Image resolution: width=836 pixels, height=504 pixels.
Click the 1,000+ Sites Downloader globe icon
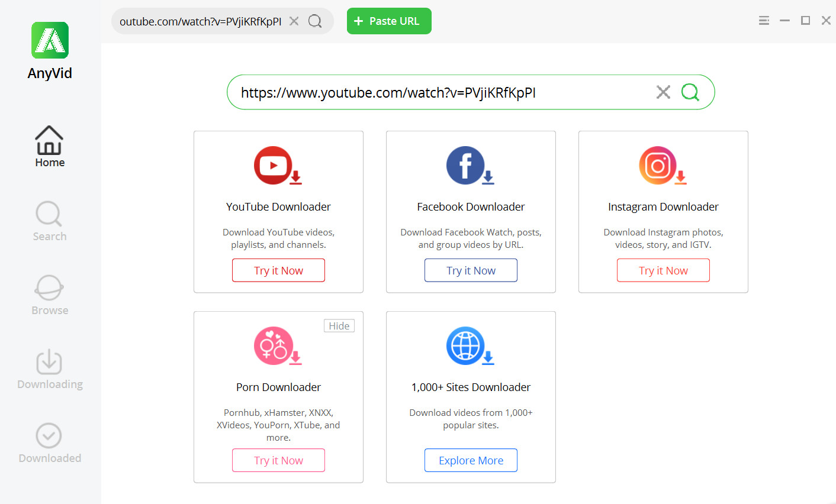point(471,346)
